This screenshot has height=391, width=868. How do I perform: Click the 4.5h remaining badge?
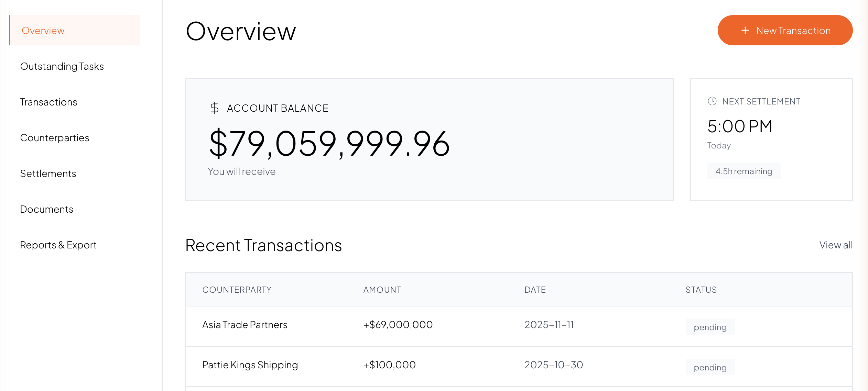(x=744, y=171)
